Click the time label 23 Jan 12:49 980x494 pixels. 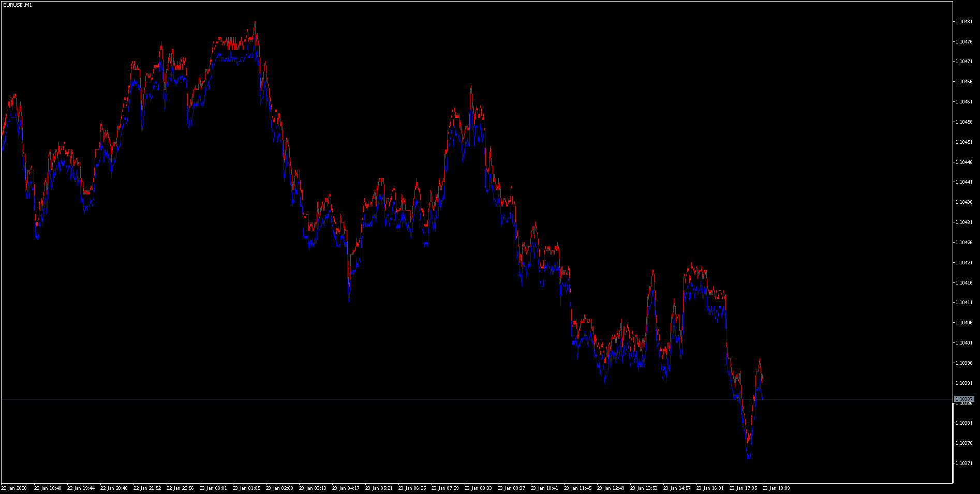point(611,488)
